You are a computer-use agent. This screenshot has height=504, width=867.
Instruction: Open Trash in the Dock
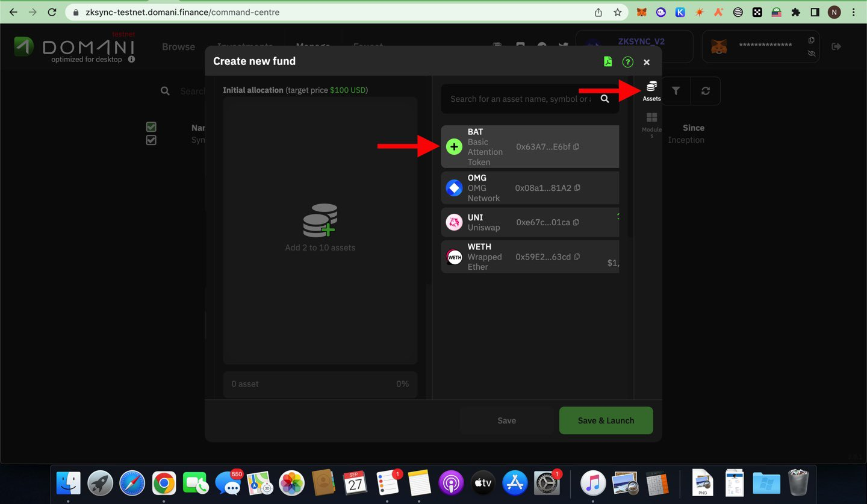point(798,483)
